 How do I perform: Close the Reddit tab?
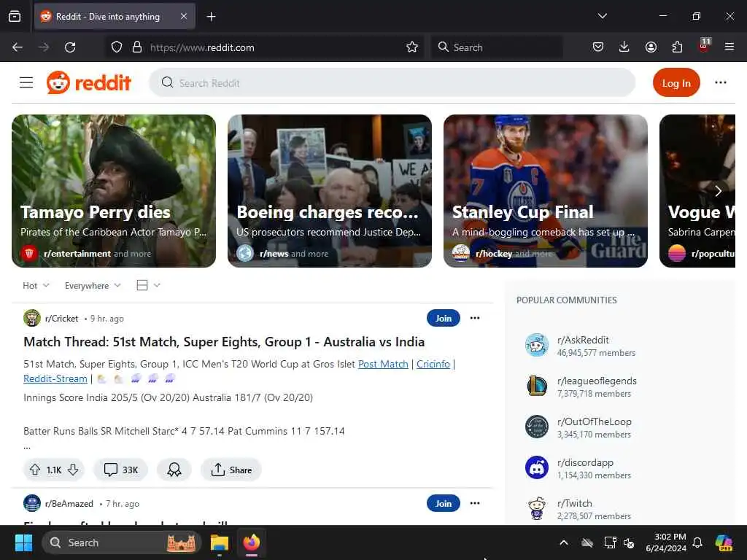184,16
